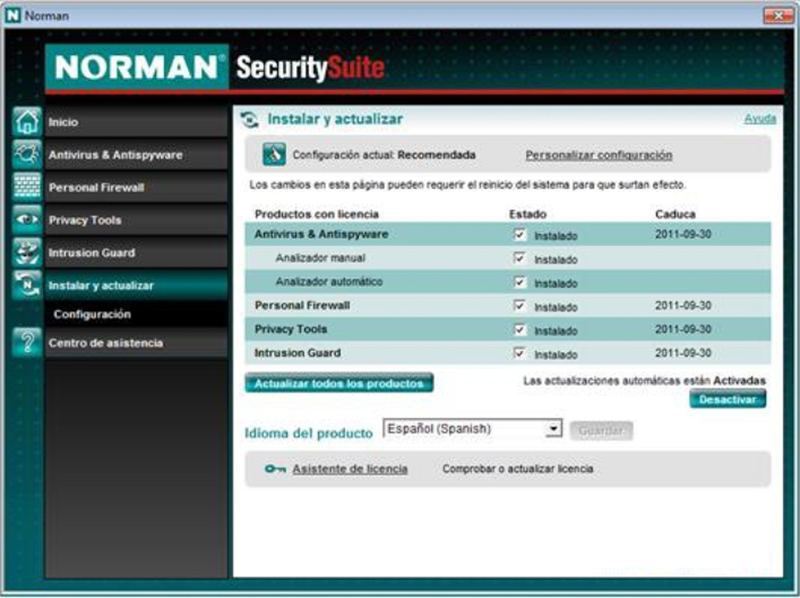
Task: Click the Personal Firewall expiry date 2011-09-30
Action: (x=683, y=305)
